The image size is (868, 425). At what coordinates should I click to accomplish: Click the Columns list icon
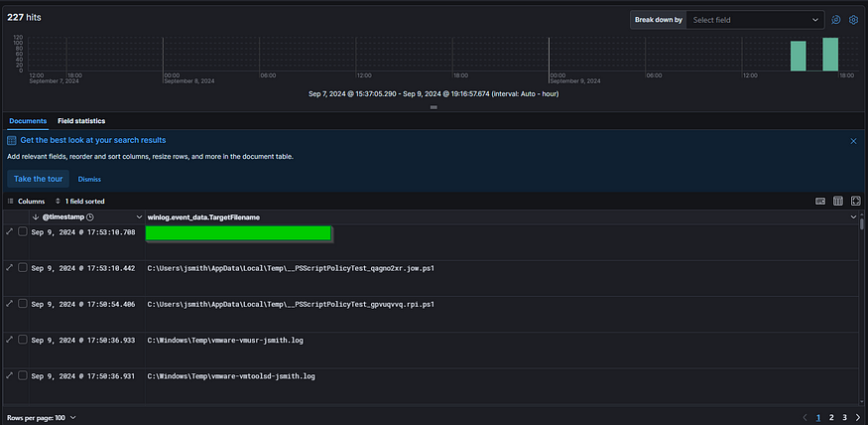(x=11, y=202)
